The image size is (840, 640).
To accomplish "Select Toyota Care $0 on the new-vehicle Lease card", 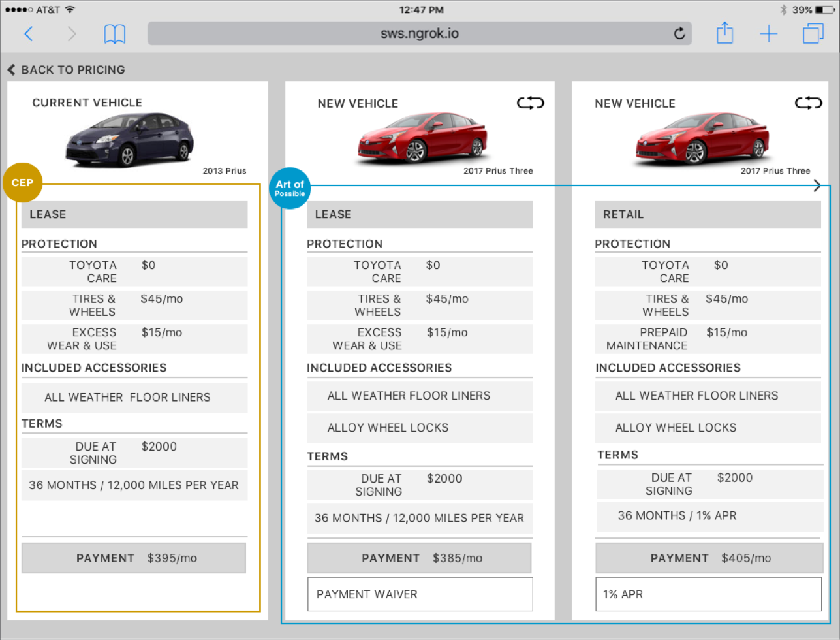I will click(x=420, y=272).
